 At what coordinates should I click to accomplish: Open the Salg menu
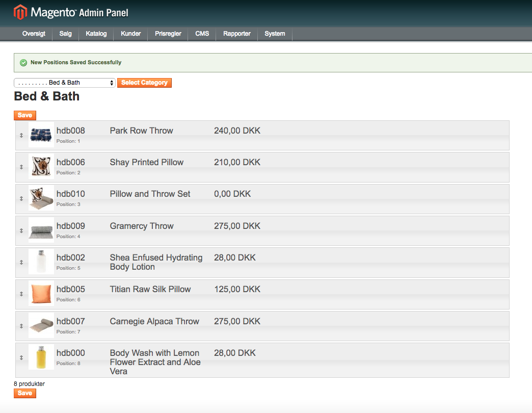click(x=66, y=34)
